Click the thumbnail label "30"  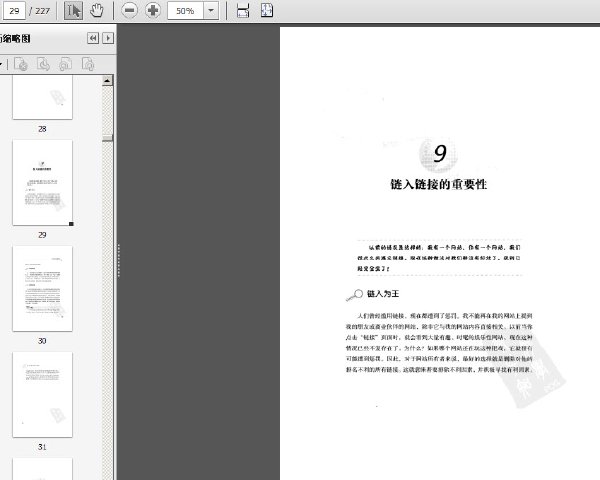pyautogui.click(x=42, y=341)
